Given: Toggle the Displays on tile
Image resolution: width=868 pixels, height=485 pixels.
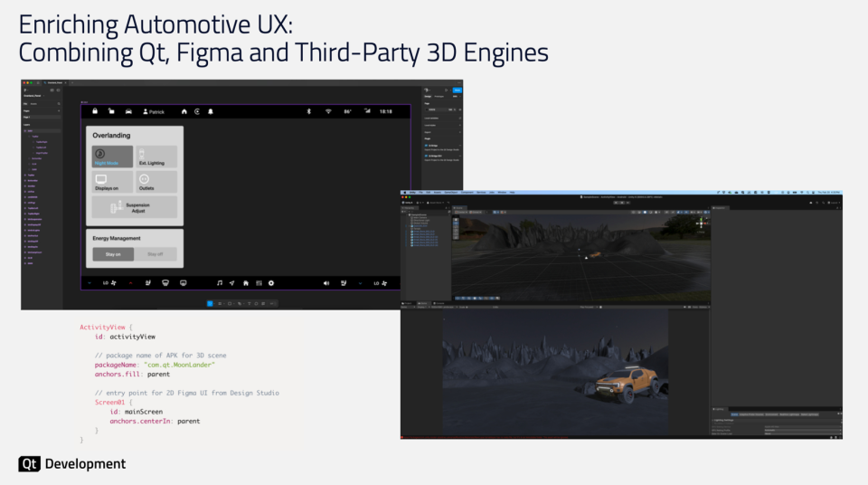Looking at the screenshot, I should click(112, 182).
